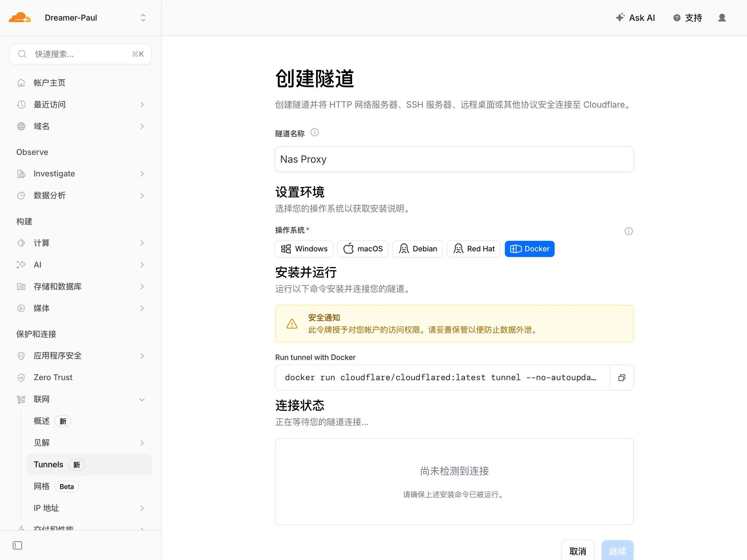Go to 帐户主页

49,83
